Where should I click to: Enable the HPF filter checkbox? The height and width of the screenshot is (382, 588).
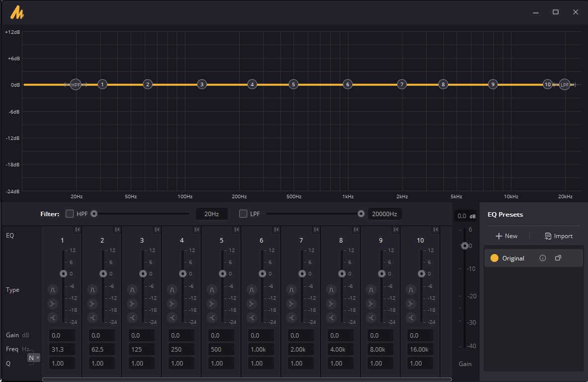(70, 214)
